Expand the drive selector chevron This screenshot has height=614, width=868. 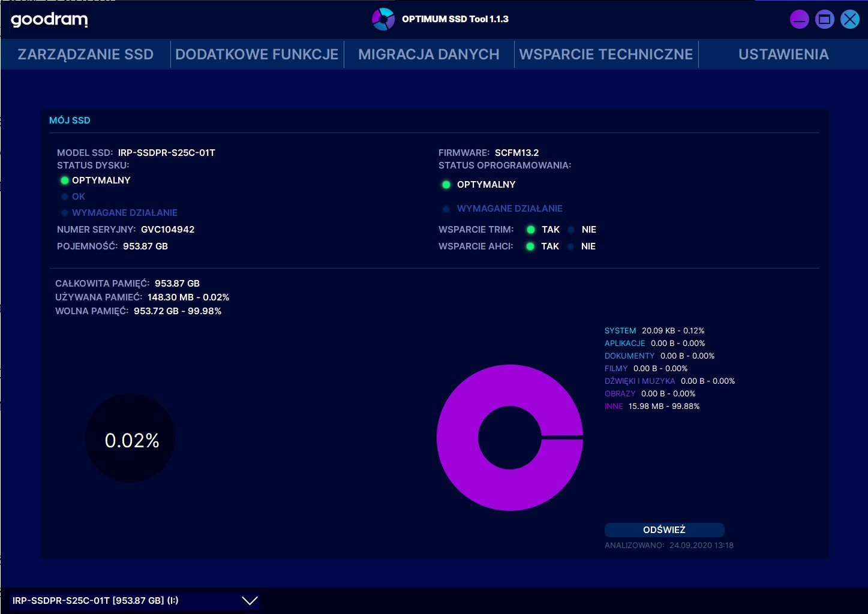(x=250, y=600)
